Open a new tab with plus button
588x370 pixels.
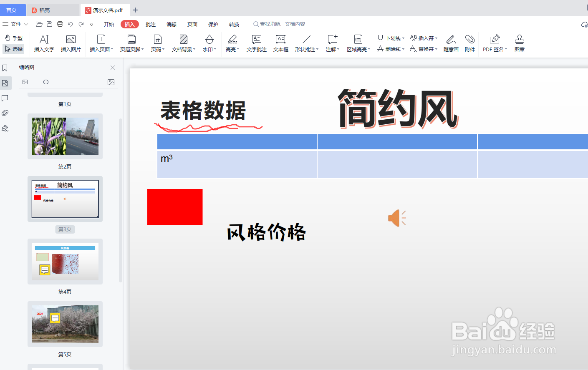coord(135,10)
